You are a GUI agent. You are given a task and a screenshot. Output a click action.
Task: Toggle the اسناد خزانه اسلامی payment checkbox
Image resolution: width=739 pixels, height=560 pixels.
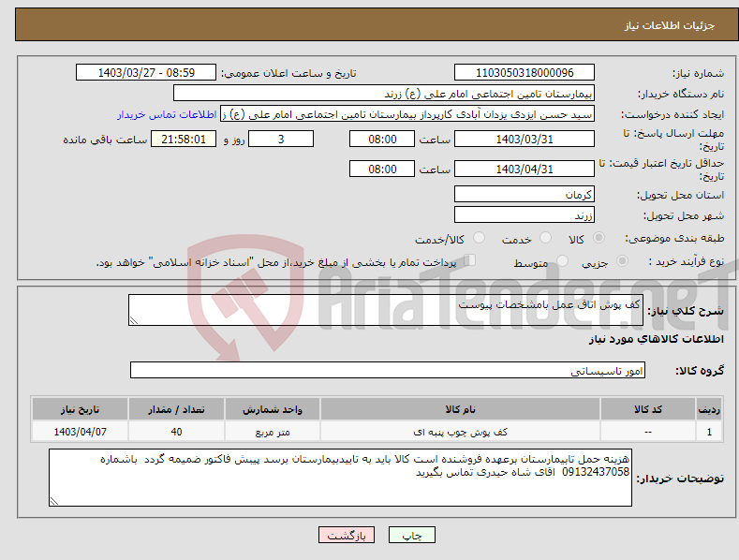click(x=470, y=260)
